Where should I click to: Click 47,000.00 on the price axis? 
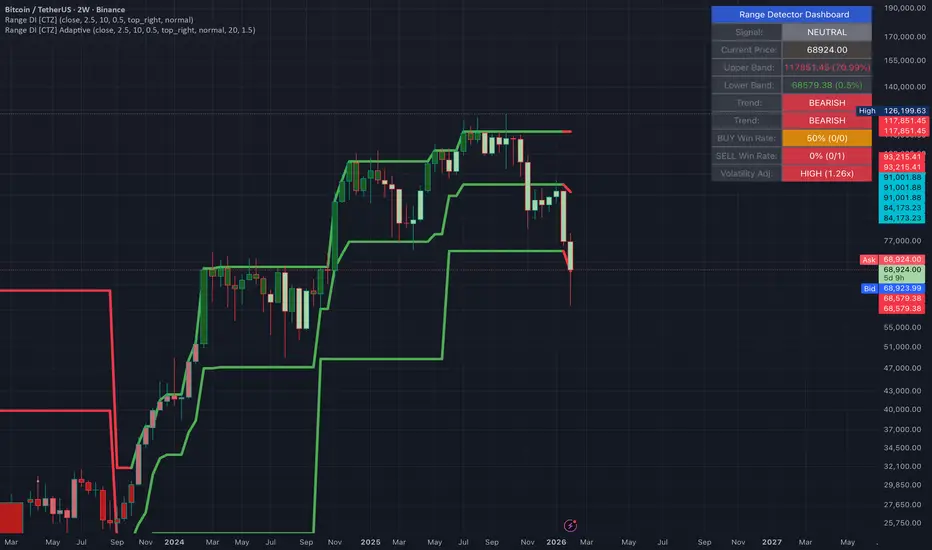tap(902, 368)
